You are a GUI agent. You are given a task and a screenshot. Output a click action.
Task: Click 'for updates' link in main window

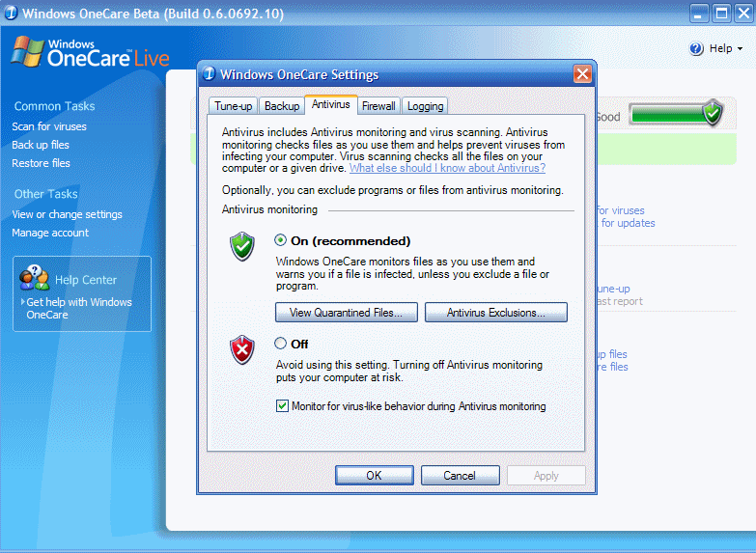pos(629,223)
